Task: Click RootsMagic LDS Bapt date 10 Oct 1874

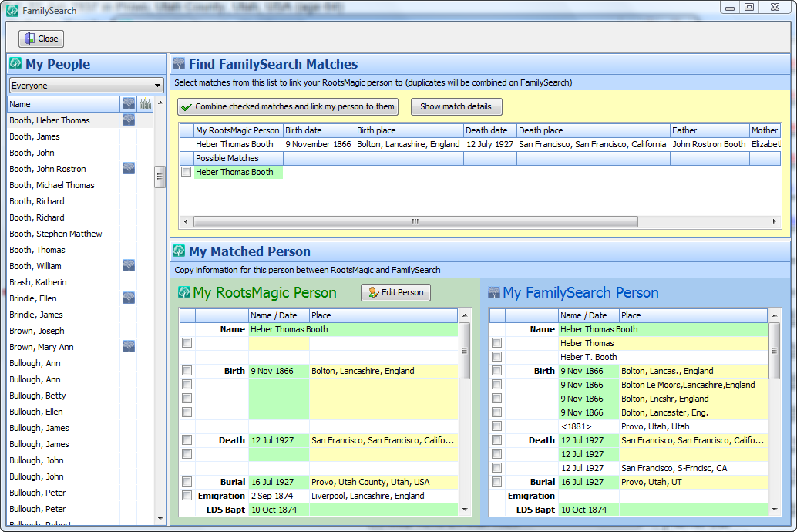Action: coord(278,510)
